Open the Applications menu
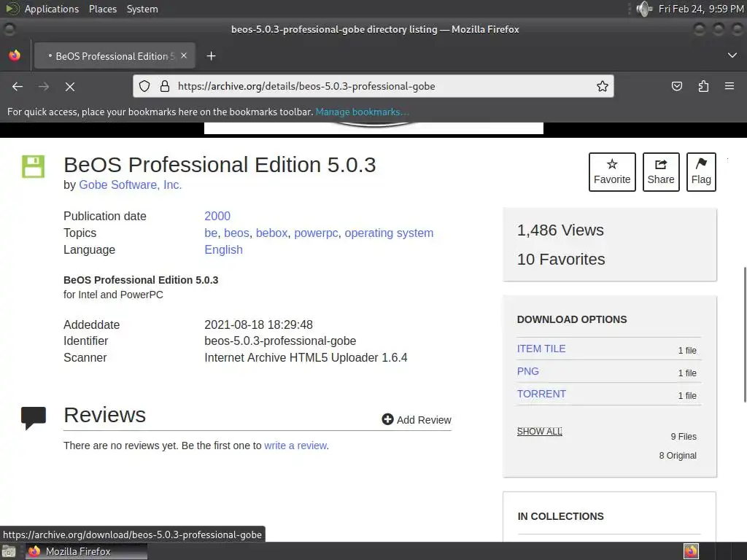The height and width of the screenshot is (560, 747). 52,9
